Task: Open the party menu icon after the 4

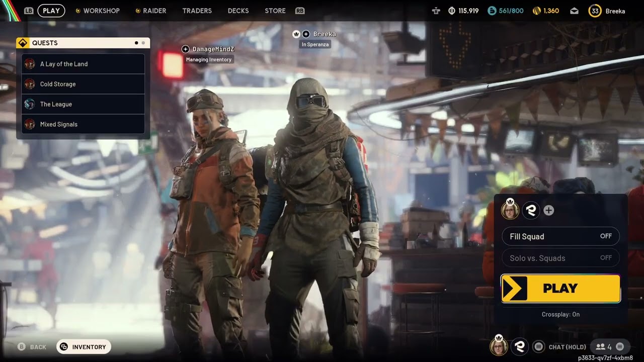Action: [x=620, y=346]
